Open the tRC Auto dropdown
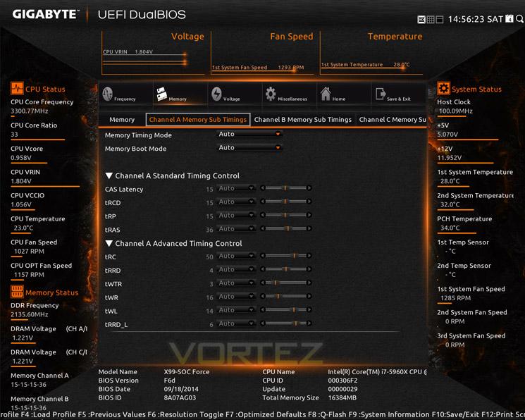Image resolution: width=525 pixels, height=420 pixels. tap(236, 257)
